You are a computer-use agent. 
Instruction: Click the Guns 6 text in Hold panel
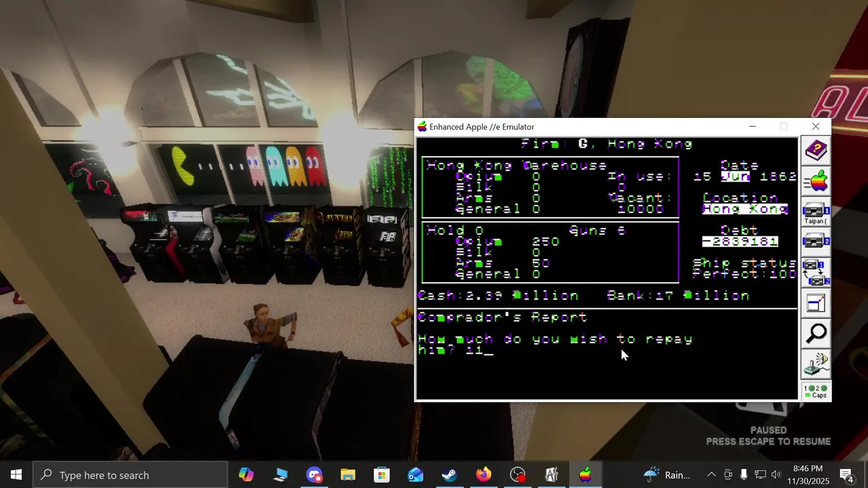click(597, 230)
